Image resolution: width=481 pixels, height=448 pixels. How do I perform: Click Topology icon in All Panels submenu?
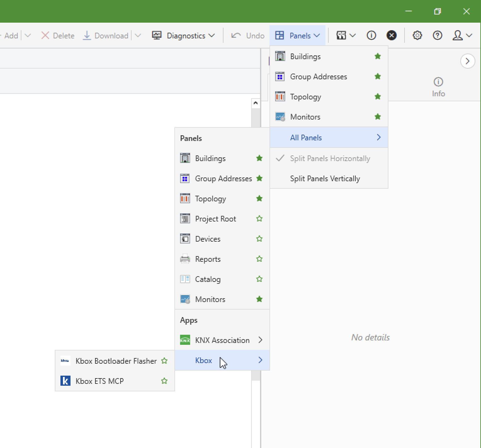coord(185,199)
